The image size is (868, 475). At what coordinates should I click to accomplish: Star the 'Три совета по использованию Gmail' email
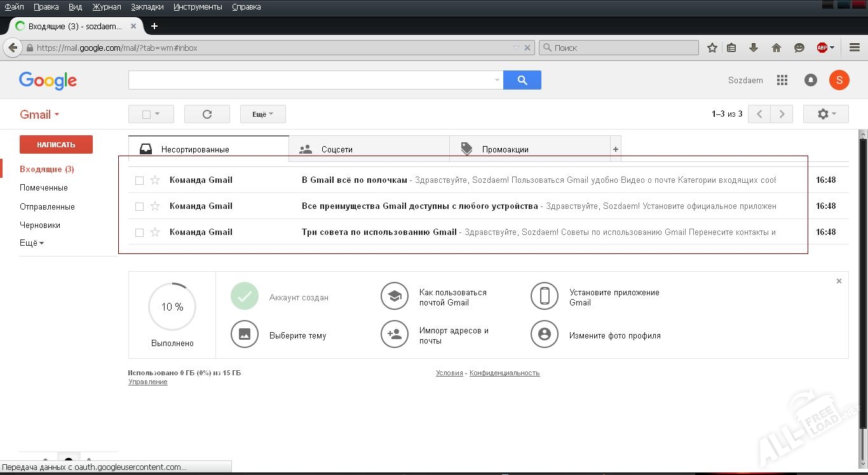tap(154, 232)
